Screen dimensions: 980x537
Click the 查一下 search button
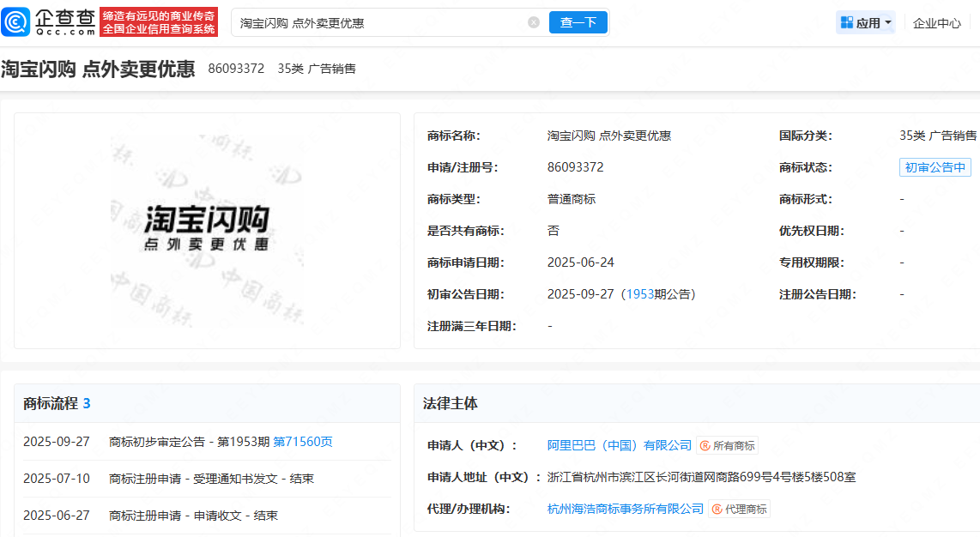coord(578,22)
